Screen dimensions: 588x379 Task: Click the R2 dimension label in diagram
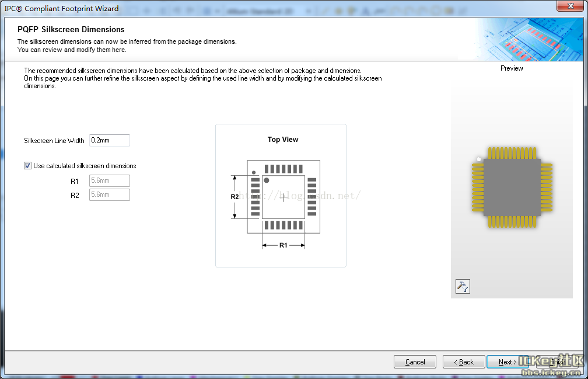(x=235, y=197)
